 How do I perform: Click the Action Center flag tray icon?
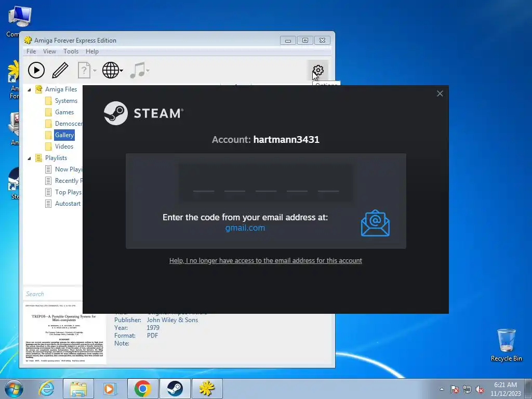454,389
